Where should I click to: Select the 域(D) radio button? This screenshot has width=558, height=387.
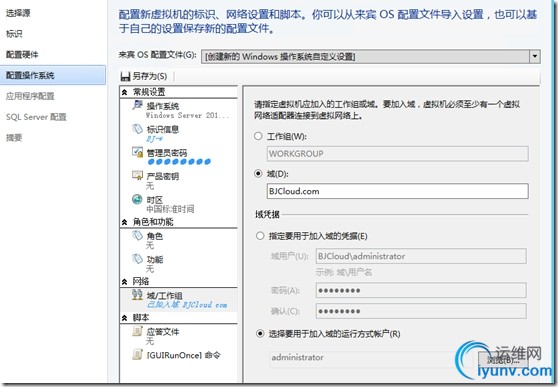point(258,174)
